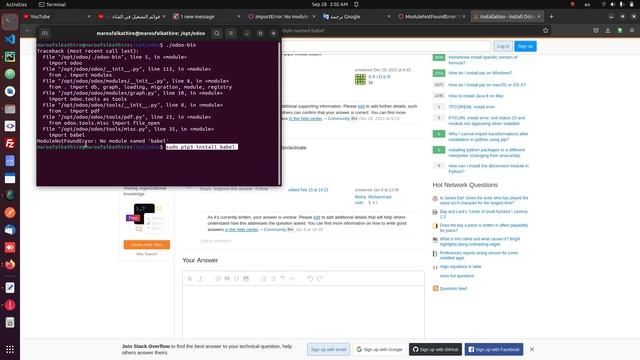The height and width of the screenshot is (360, 640).
Task: Click the Stack Overflow search field
Action: tap(386, 46)
